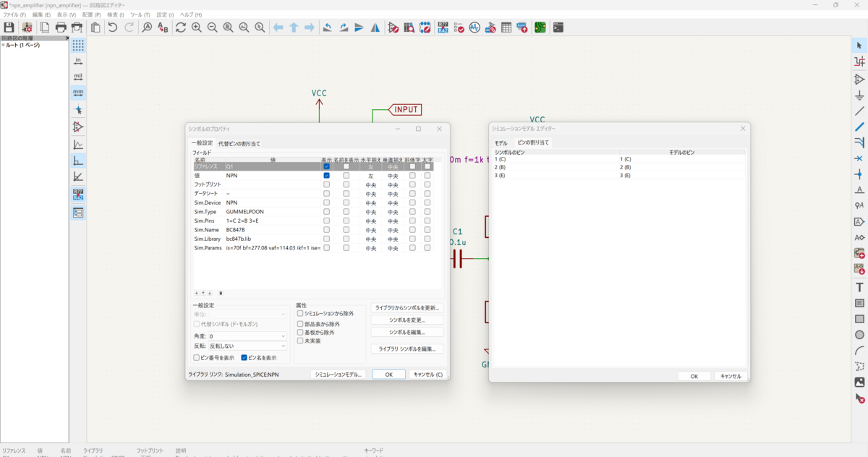Open the ファイル (F) menu
This screenshot has width=868, height=457.
tap(14, 14)
